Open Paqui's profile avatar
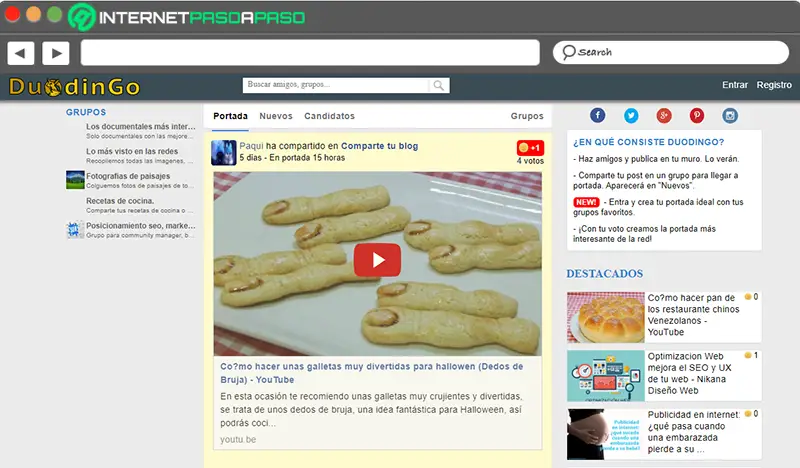 (223, 153)
